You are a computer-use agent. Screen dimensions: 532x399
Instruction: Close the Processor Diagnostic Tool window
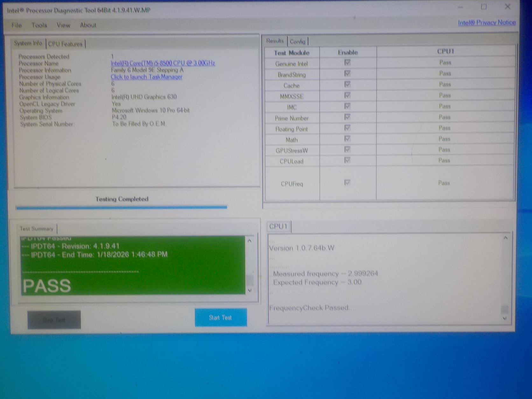(507, 6)
